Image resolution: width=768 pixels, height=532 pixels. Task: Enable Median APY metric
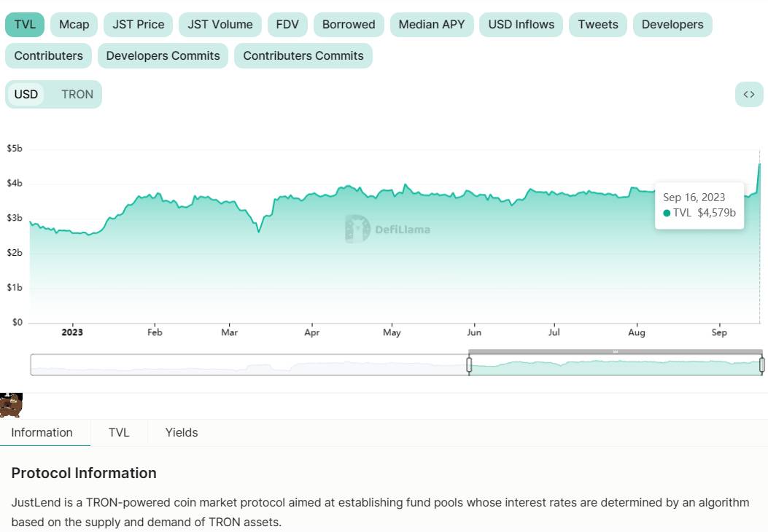432,25
